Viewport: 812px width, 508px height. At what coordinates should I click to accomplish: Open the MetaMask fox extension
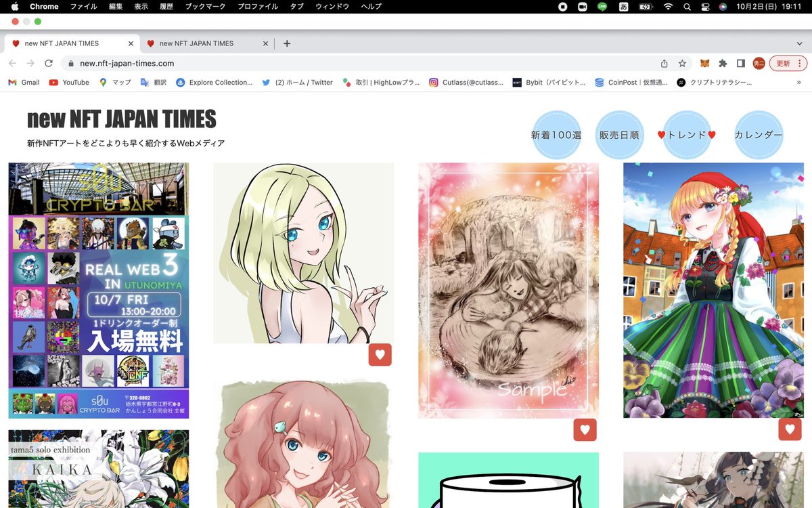pyautogui.click(x=705, y=63)
